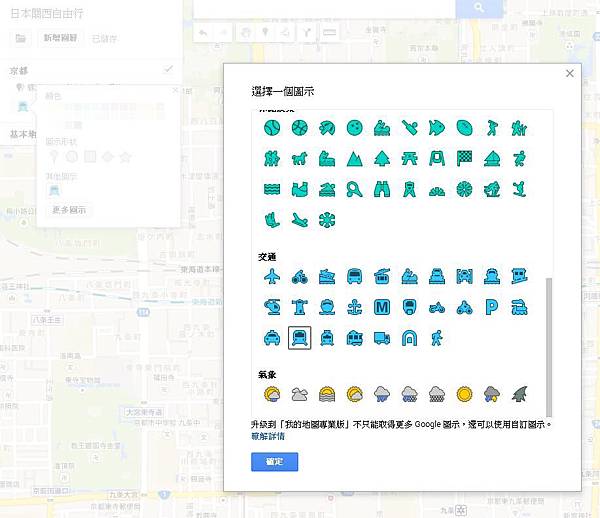
Task: Select the baseball icon
Action: pos(272,128)
